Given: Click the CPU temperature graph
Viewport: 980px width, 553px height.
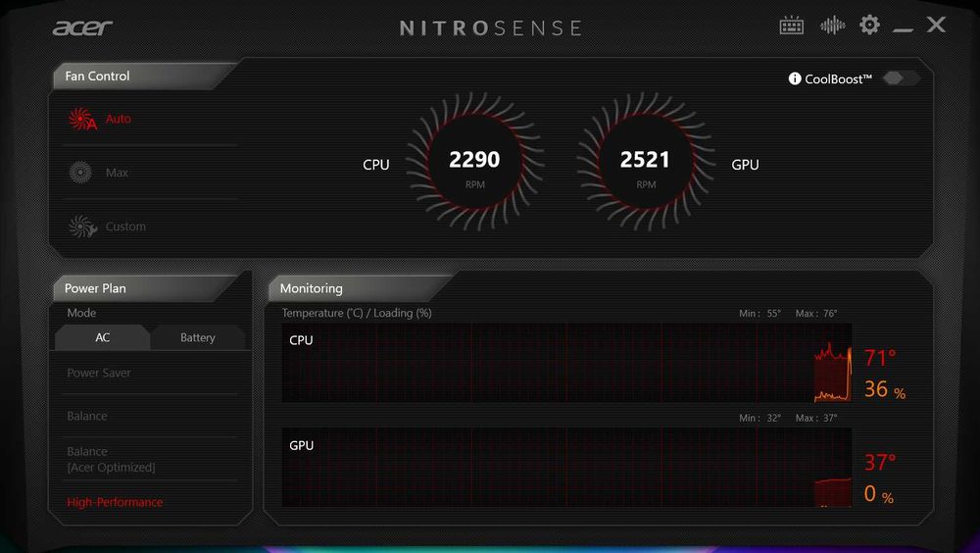Looking at the screenshot, I should (x=566, y=363).
